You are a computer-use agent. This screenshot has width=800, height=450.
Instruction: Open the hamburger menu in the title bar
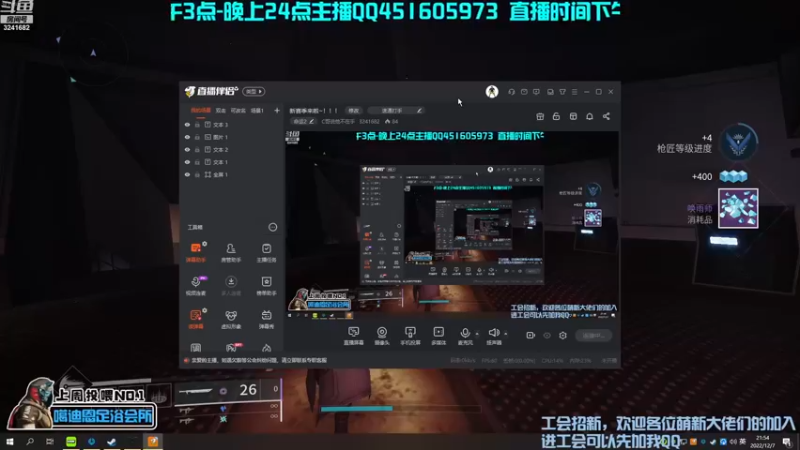click(574, 92)
